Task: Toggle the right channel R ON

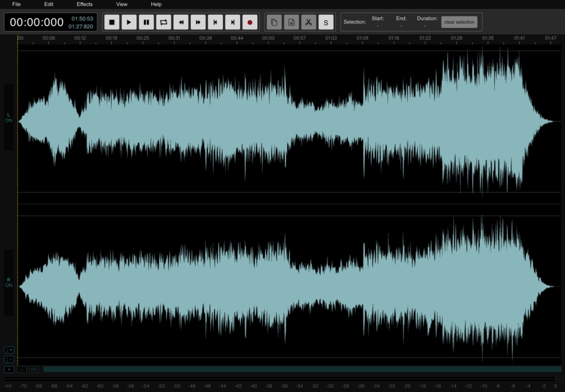Action: [x=8, y=283]
